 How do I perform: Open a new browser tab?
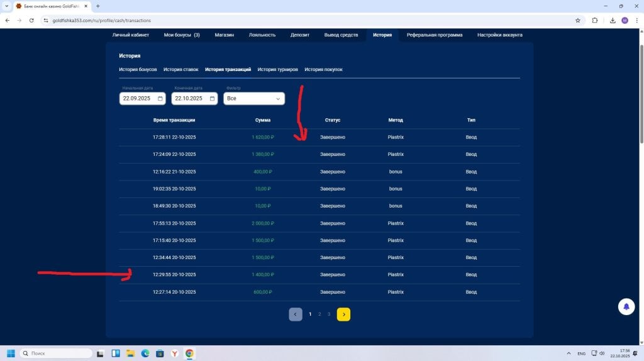click(97, 6)
